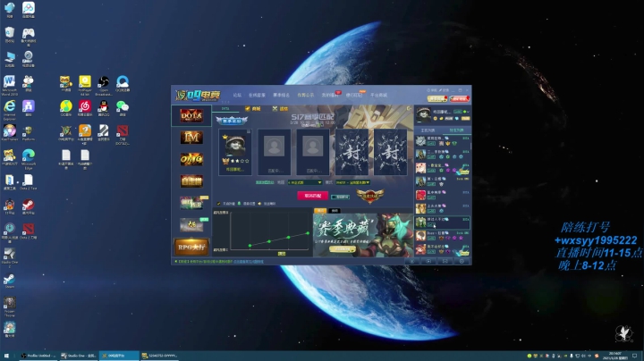
Task: Select friend with red avatar in list
Action: coord(420,195)
